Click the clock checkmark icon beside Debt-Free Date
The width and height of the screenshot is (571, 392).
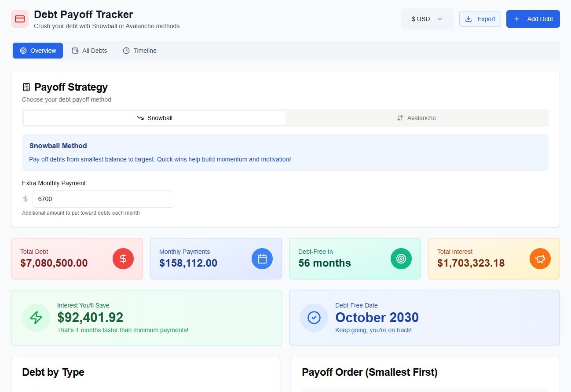314,318
